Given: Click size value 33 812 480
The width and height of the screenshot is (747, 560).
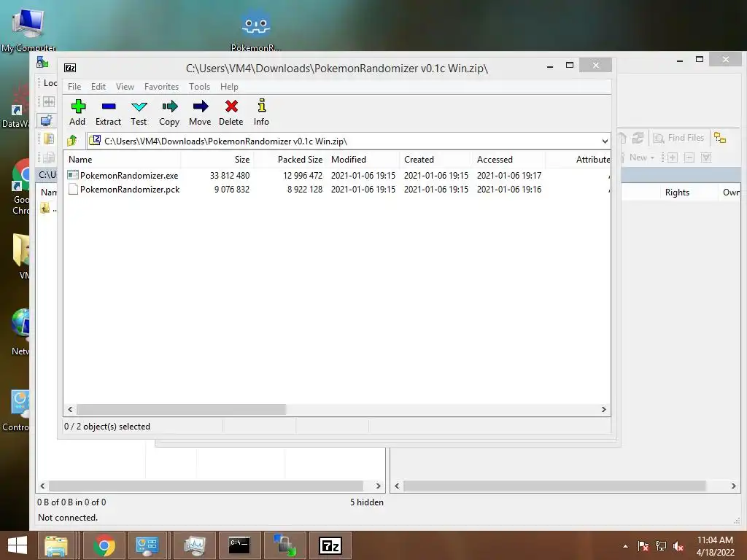Looking at the screenshot, I should coord(230,175).
